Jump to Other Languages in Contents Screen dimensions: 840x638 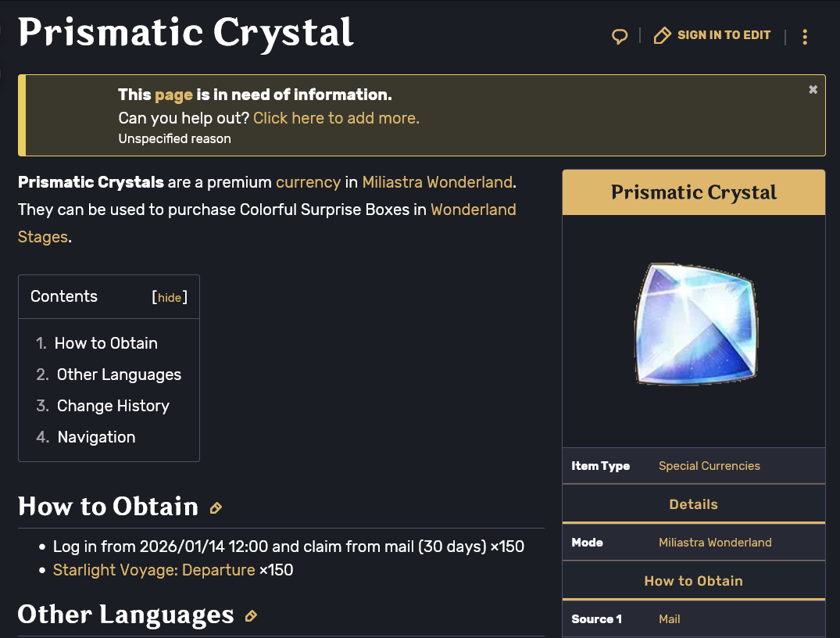[119, 375]
